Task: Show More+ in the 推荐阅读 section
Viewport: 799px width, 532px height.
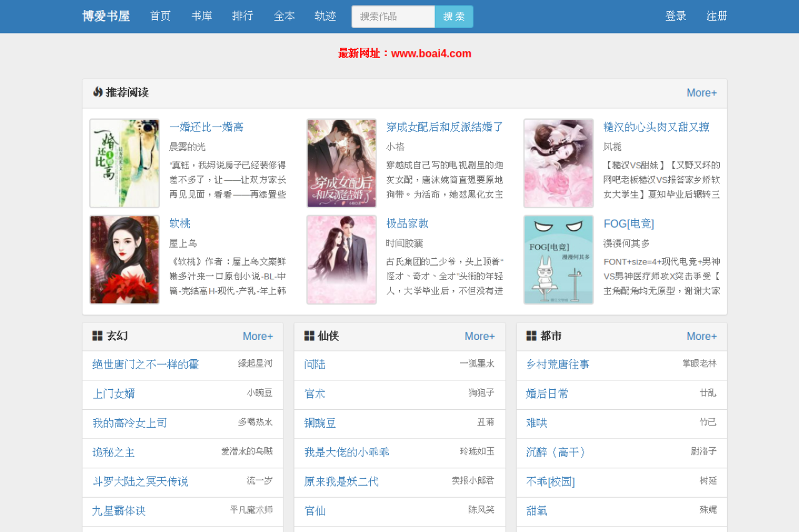Action: tap(702, 93)
